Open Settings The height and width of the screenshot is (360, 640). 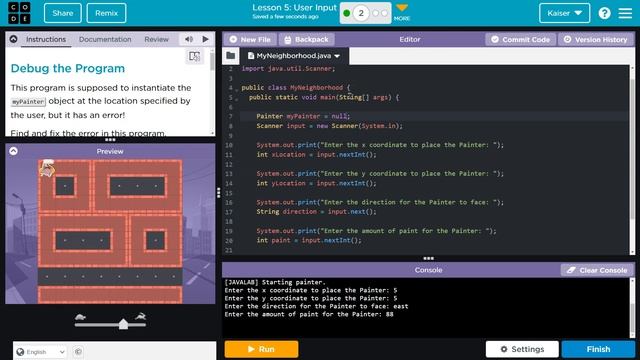[x=522, y=349]
